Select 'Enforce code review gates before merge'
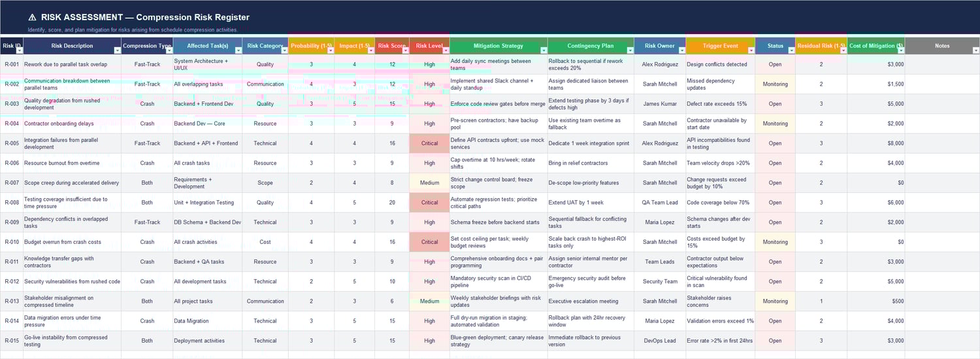 [498, 104]
